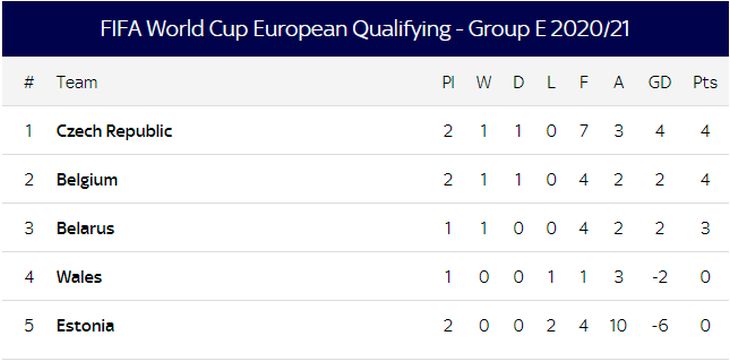Click the L column header
Viewport: 730px width, 362px height.
pos(551,83)
